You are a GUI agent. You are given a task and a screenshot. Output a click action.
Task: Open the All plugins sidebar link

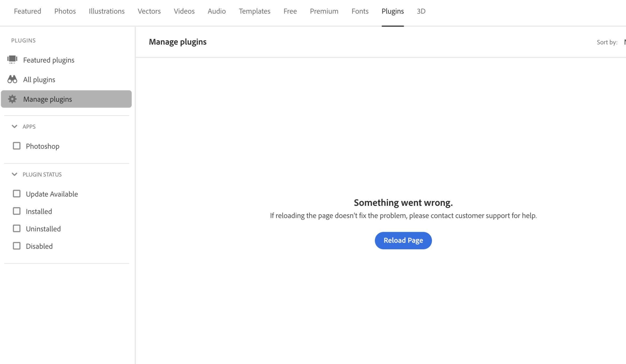click(x=39, y=80)
